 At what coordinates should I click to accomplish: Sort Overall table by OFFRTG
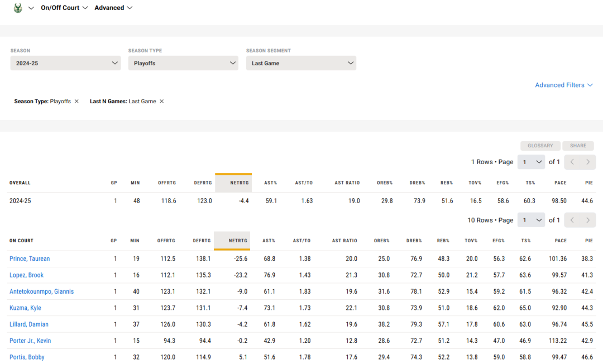coord(167,183)
